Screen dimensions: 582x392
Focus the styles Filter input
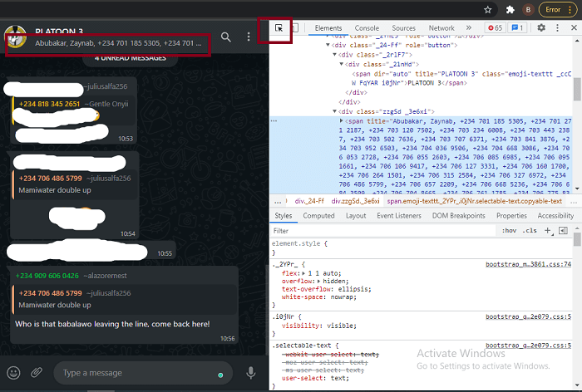[x=383, y=231]
